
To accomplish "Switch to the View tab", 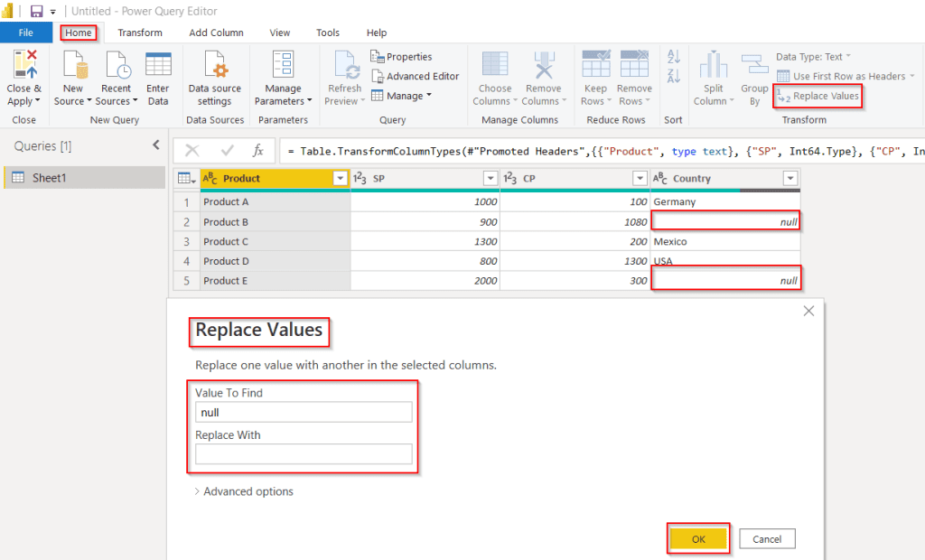I will tap(280, 33).
